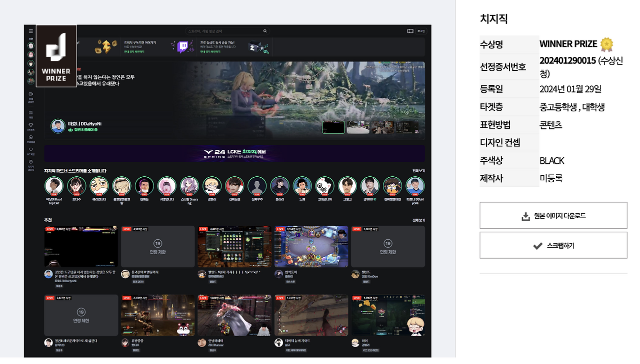The width and height of the screenshot is (640, 364).
Task: Click the PC monitor icon in the sidebar
Action: click(x=30, y=149)
